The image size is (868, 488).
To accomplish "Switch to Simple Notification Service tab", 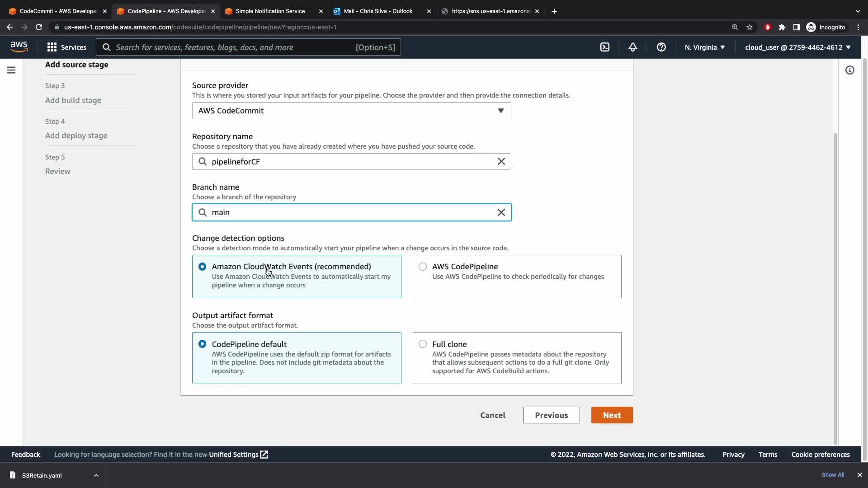I will tap(270, 11).
